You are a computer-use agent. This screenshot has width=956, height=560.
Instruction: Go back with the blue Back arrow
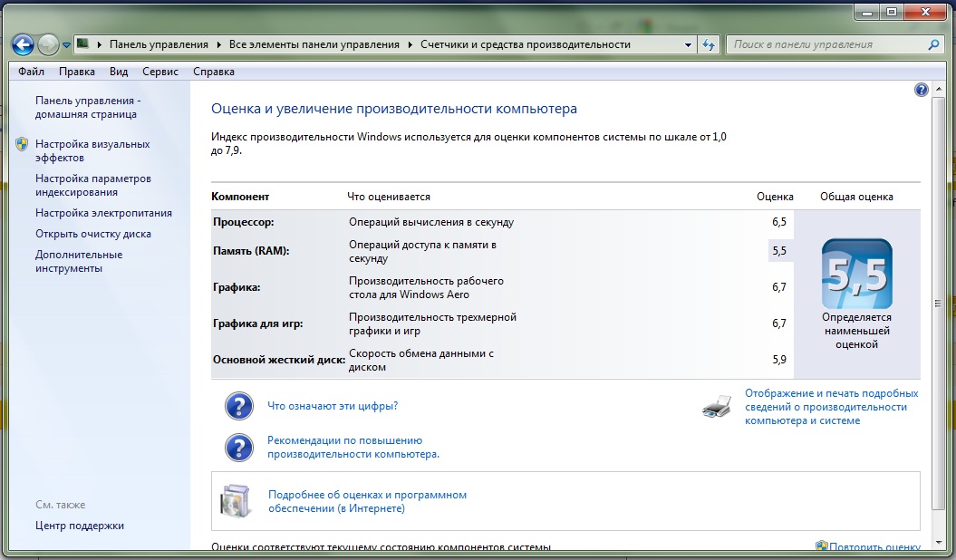click(24, 44)
